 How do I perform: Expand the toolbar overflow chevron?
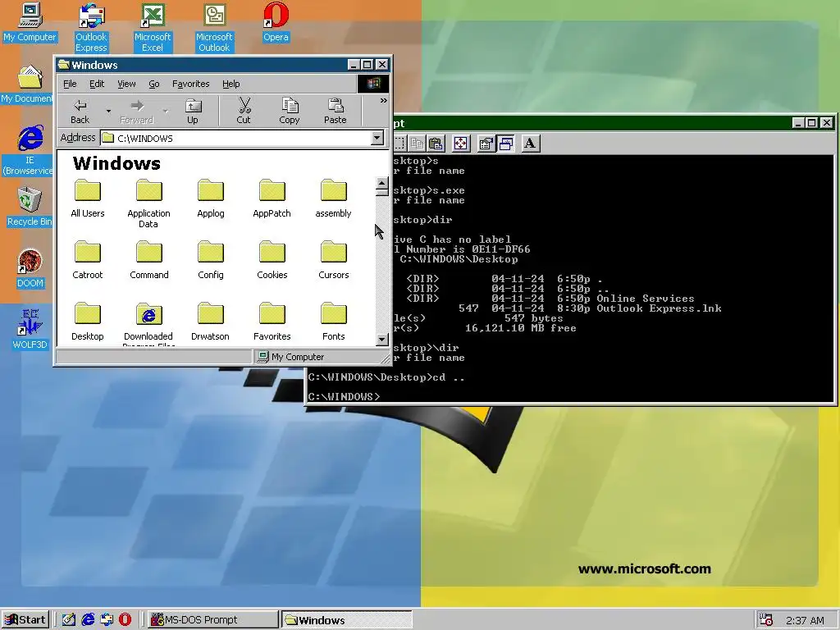[384, 101]
